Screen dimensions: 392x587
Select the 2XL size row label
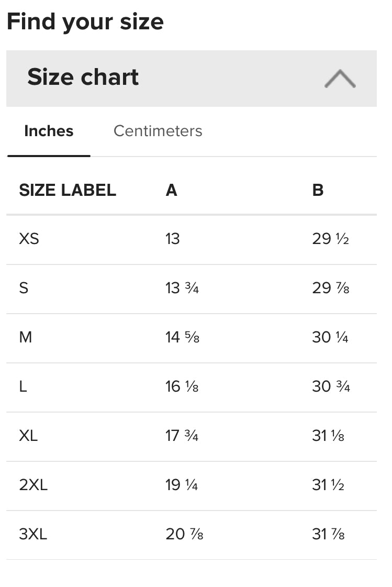point(33,485)
